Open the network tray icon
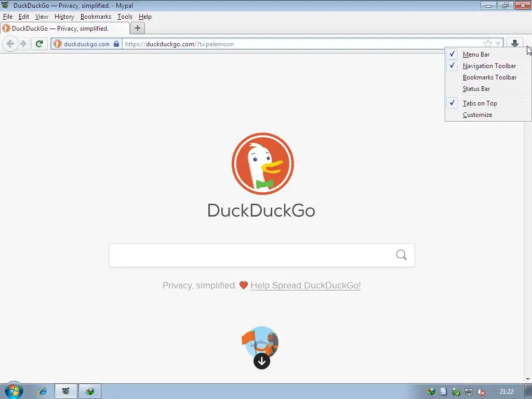The image size is (532, 399). coord(468,392)
